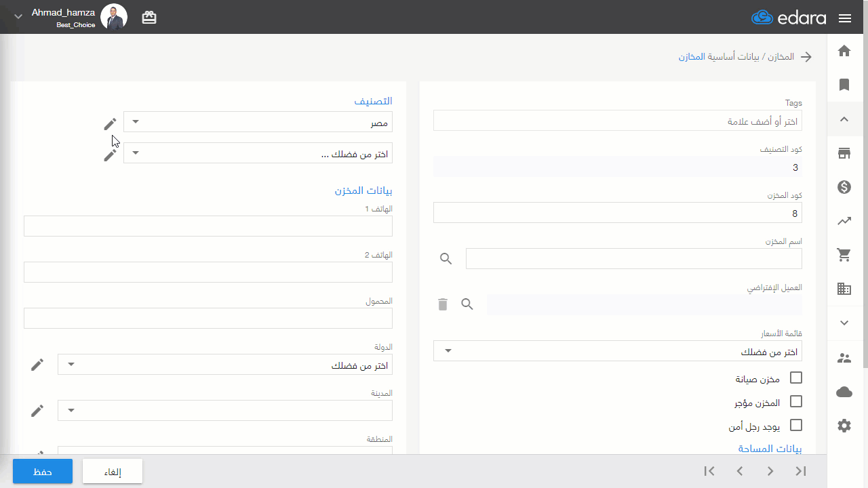Jump with the |< pager icon
The width and height of the screenshot is (868, 488).
point(709,471)
